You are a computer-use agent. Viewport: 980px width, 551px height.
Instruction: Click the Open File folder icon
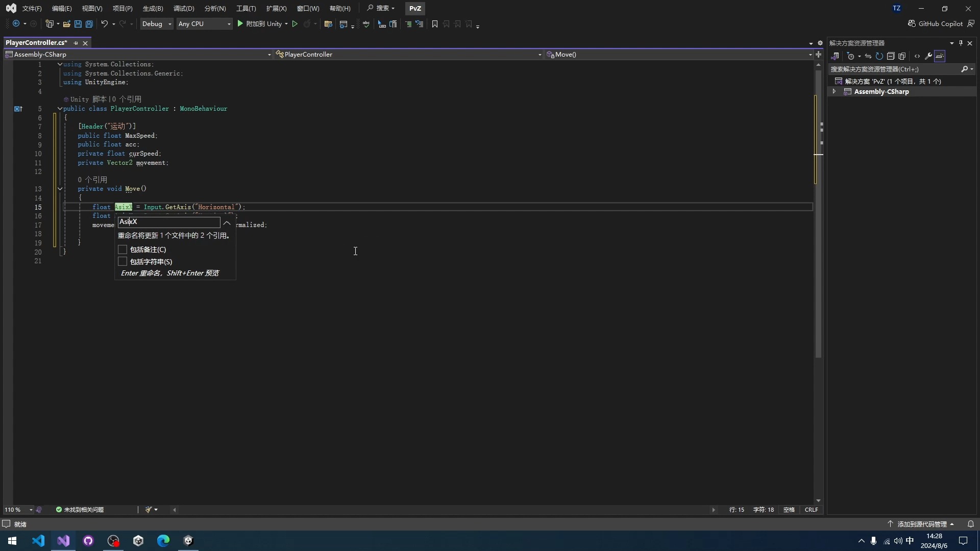tap(66, 24)
